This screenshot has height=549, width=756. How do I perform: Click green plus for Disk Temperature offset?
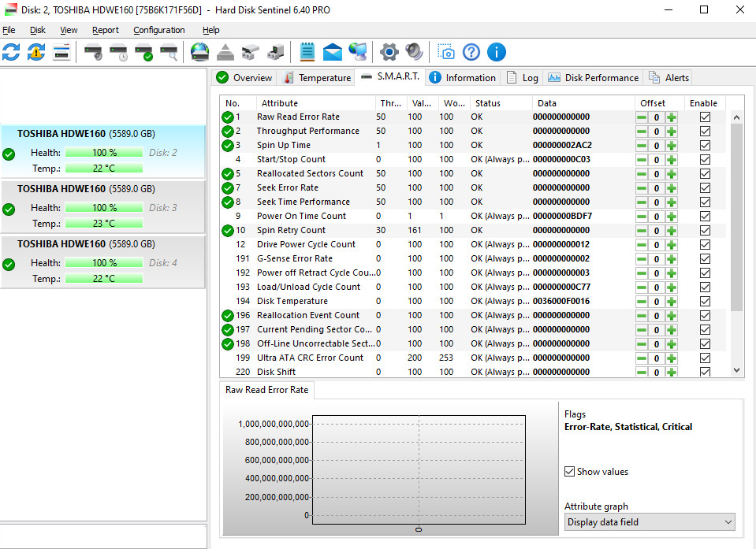click(x=672, y=302)
